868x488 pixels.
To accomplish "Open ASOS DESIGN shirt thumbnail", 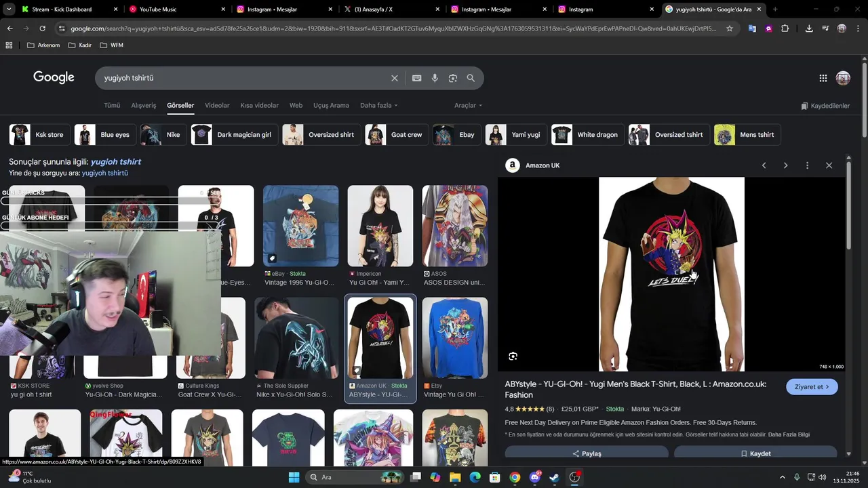I will (x=455, y=226).
